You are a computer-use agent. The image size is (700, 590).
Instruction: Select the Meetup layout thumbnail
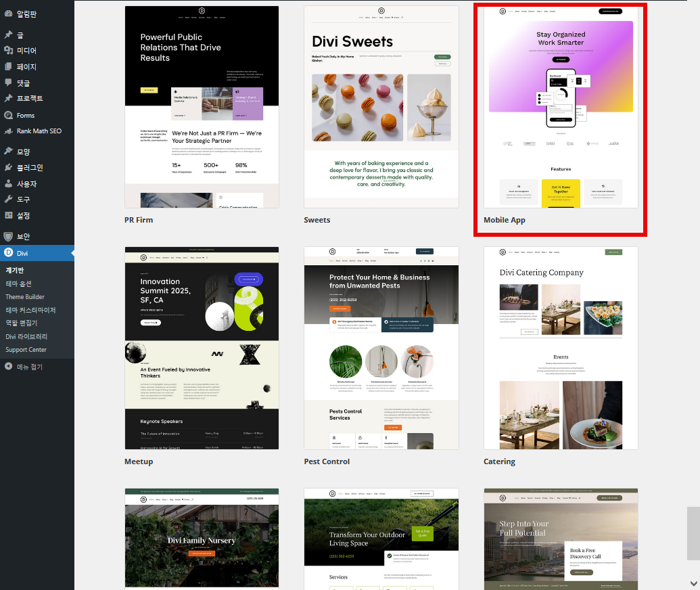point(202,348)
